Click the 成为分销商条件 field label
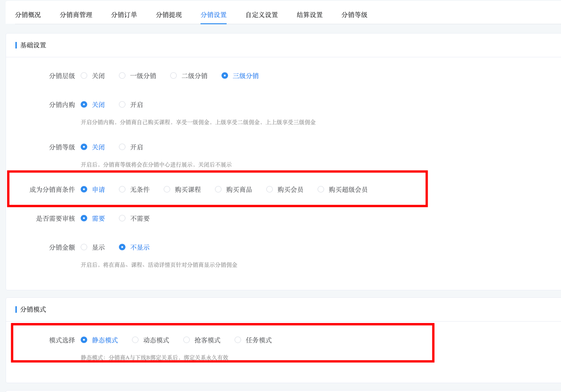 pyautogui.click(x=52, y=189)
